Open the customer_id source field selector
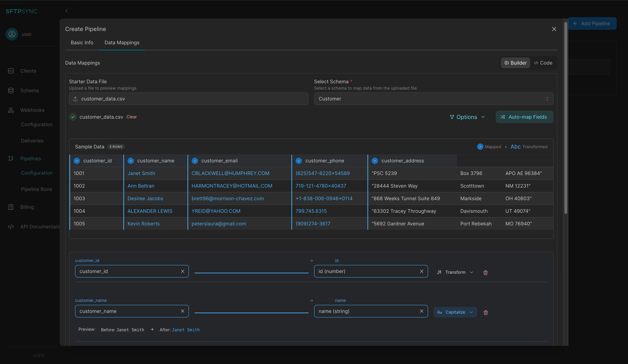 point(132,271)
